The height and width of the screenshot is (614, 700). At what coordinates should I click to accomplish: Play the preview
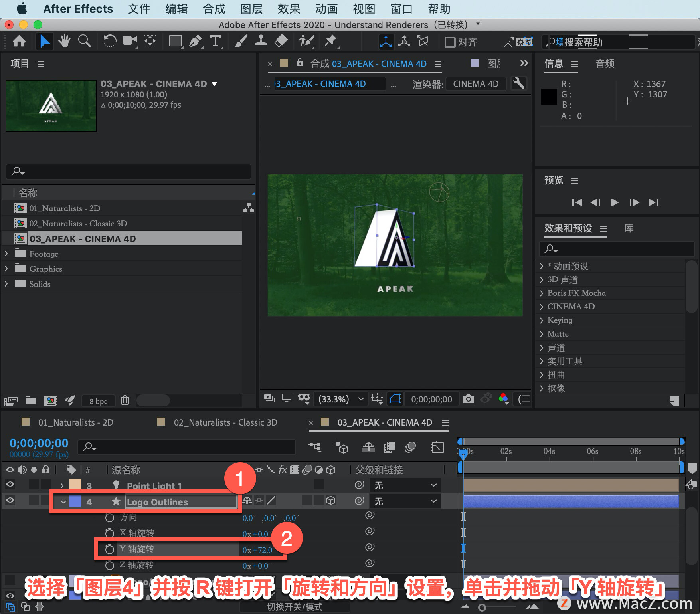pos(615,202)
